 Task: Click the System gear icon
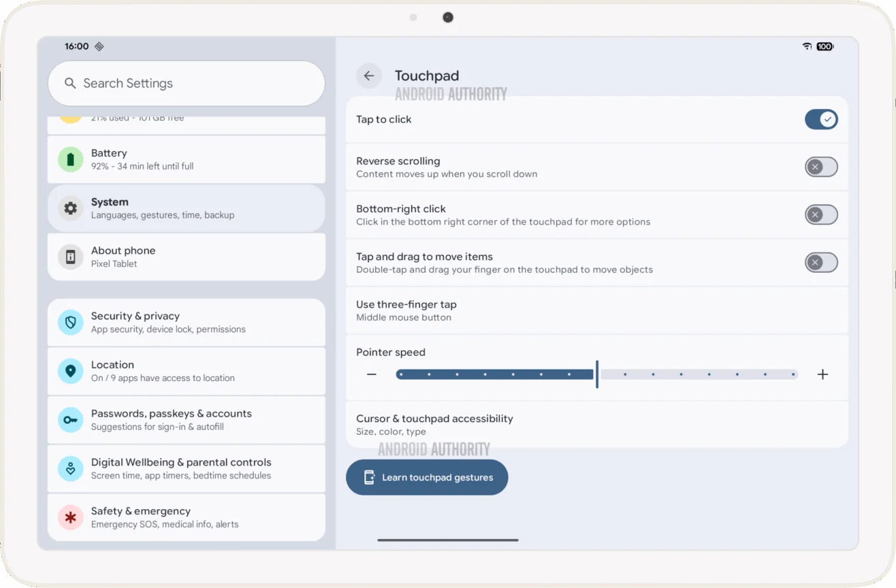70,208
